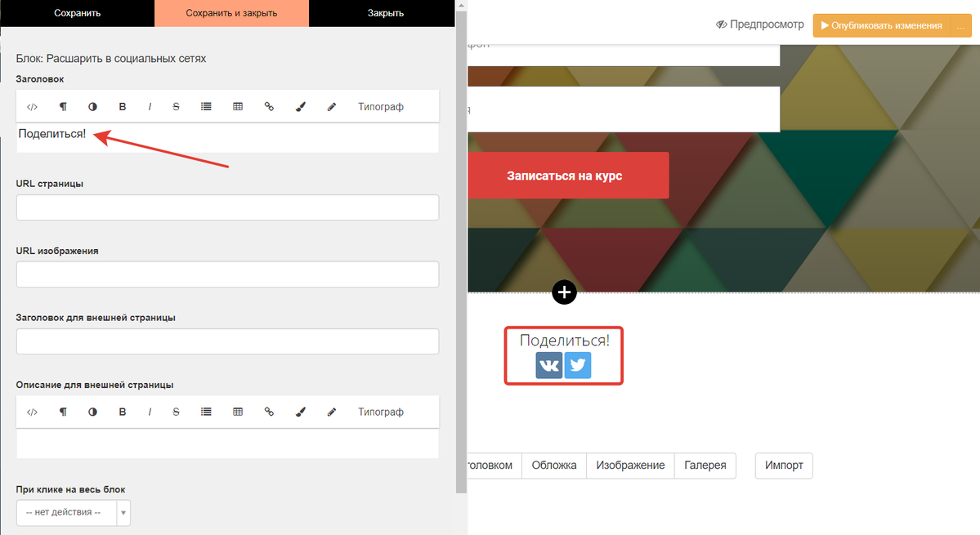Click HTML code icon in Заголовок toolbar
This screenshot has width=980, height=535.
click(32, 107)
